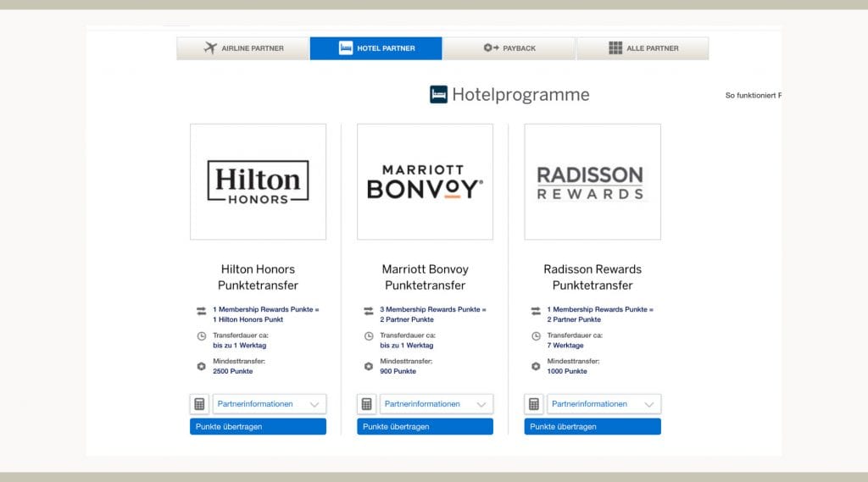Expand Partnerinformationen dropdown for Marriott Bonvoy

437,404
